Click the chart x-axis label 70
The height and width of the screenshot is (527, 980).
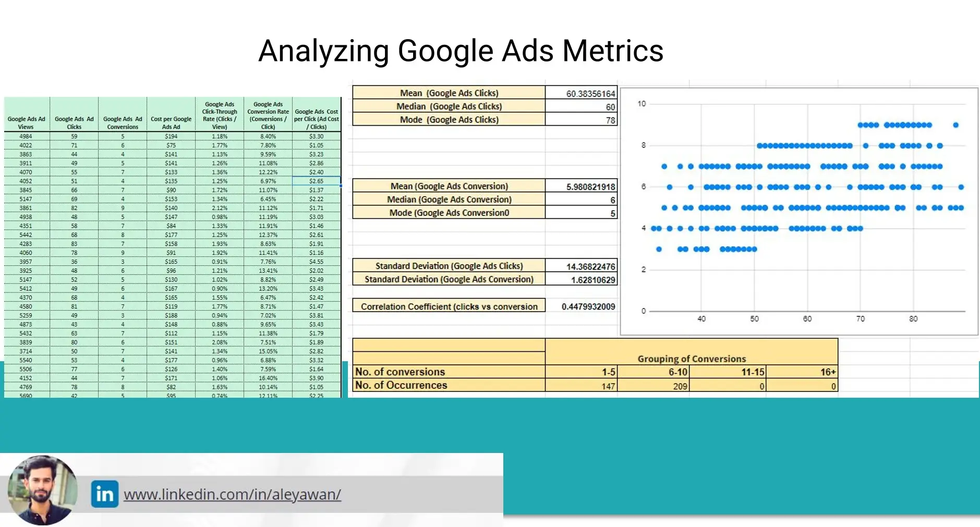(861, 318)
